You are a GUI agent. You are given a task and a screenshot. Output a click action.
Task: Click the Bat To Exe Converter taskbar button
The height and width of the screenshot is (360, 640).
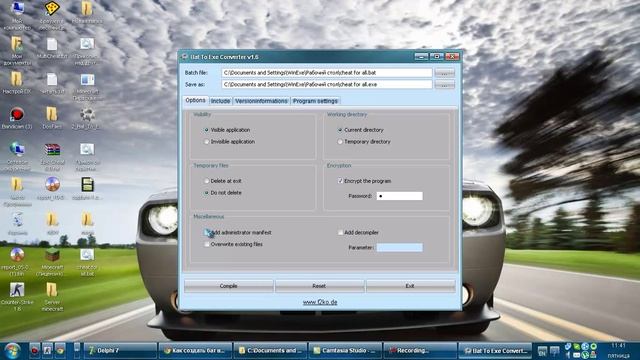(495, 351)
